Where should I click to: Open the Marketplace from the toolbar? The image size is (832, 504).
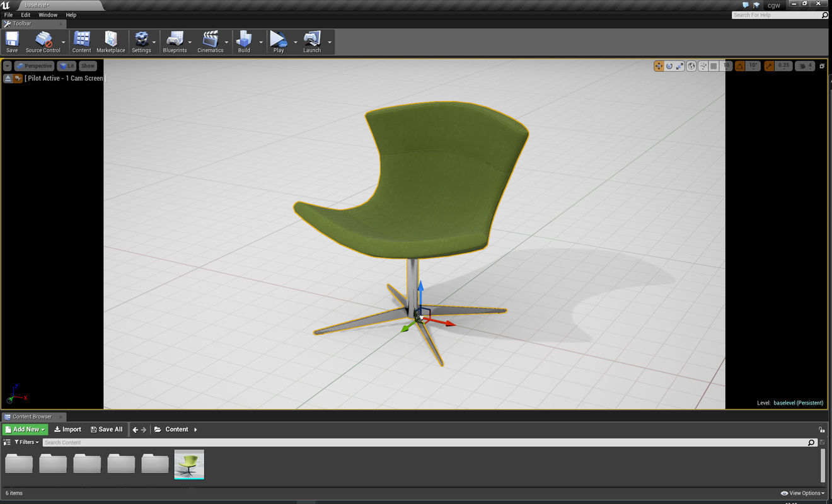[x=111, y=42]
